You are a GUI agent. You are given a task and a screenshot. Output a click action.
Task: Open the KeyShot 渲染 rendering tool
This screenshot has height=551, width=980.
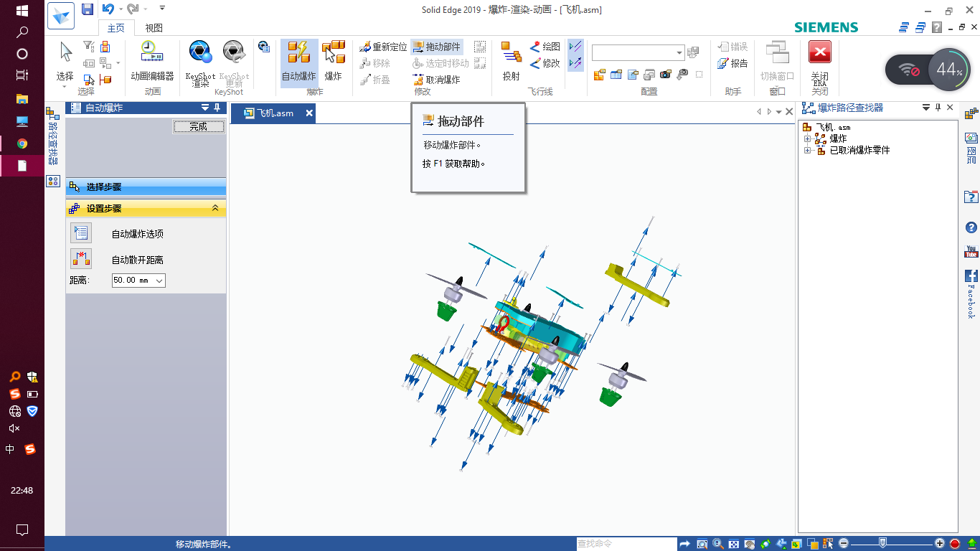199,61
